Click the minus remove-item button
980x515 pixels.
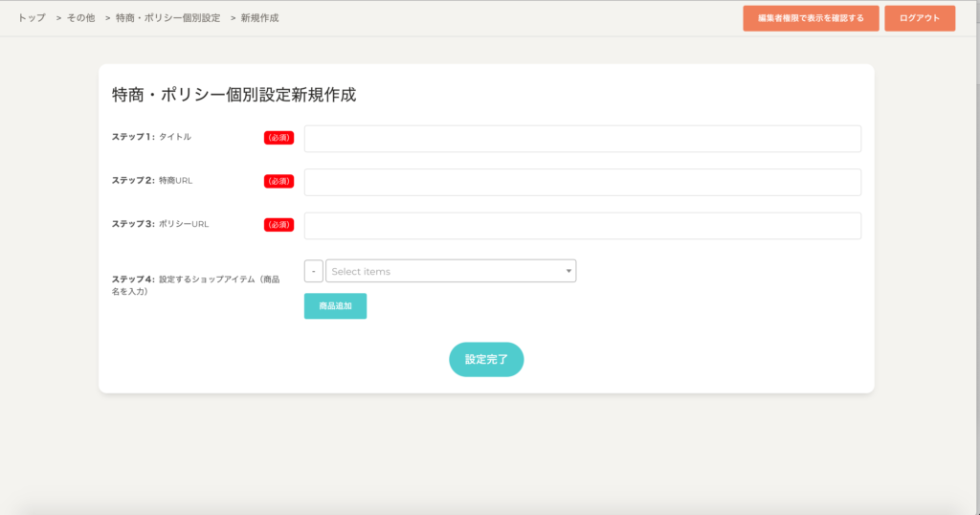(313, 272)
